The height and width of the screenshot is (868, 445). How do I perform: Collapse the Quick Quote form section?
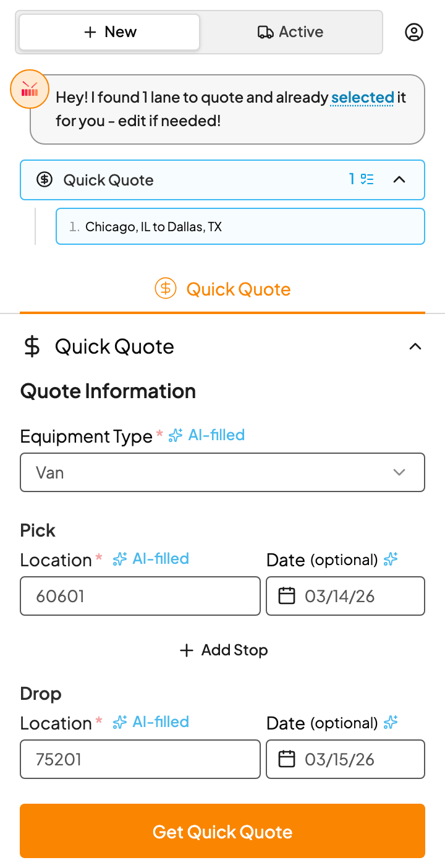(415, 347)
